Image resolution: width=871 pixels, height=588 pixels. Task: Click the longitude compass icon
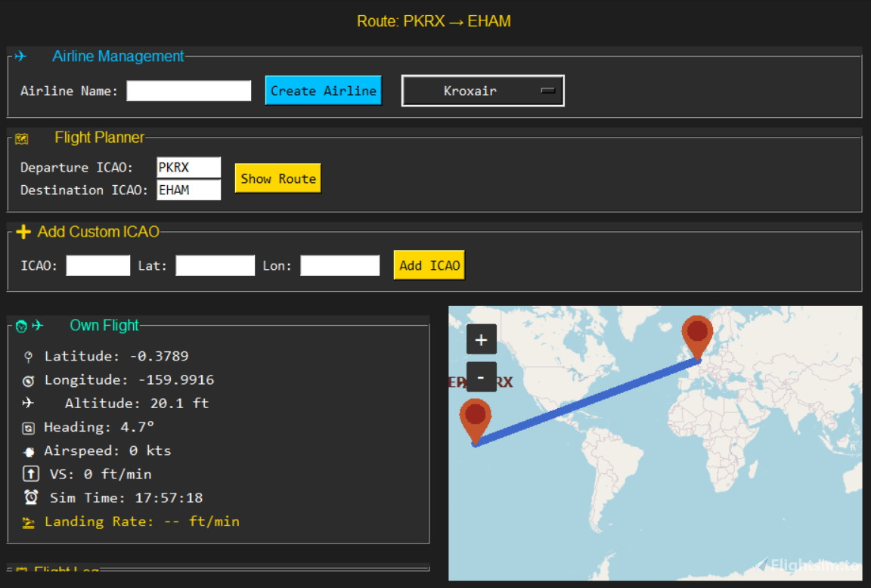27,379
